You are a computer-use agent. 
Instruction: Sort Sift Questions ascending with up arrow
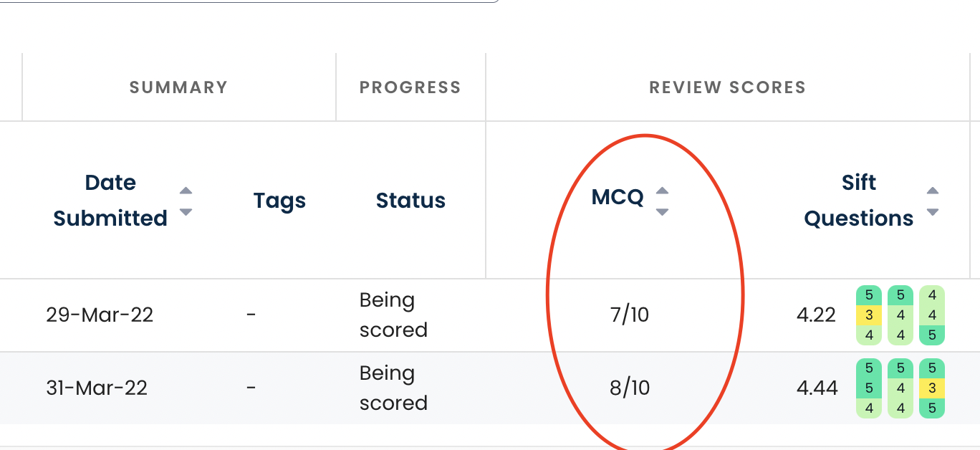[x=932, y=191]
